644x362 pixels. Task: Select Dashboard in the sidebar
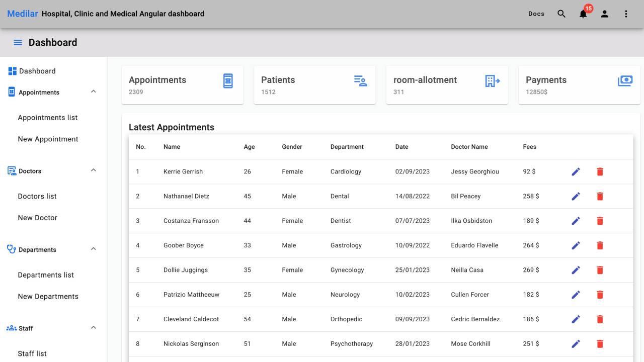(x=37, y=71)
